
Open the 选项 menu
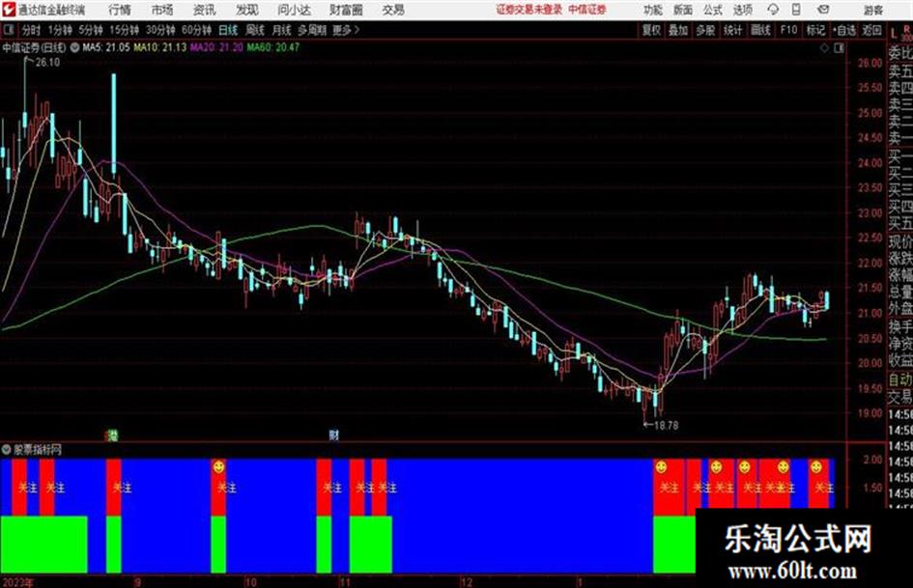[743, 10]
